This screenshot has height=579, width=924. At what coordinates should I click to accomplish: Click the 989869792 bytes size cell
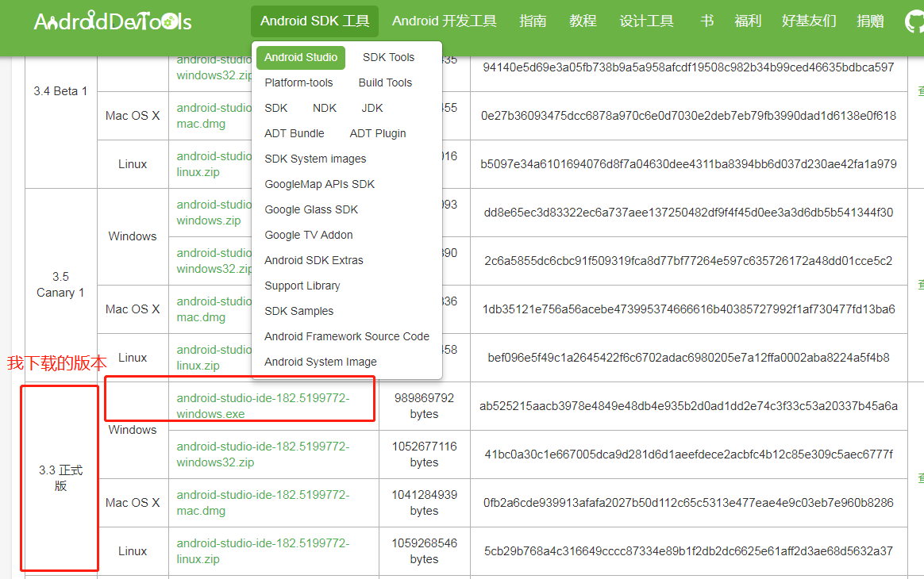(x=424, y=406)
